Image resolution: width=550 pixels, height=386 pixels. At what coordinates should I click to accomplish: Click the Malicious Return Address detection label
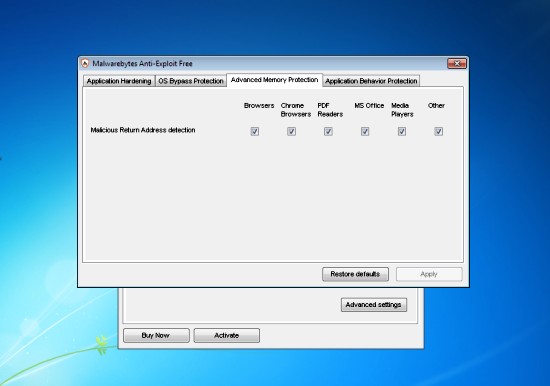[143, 130]
